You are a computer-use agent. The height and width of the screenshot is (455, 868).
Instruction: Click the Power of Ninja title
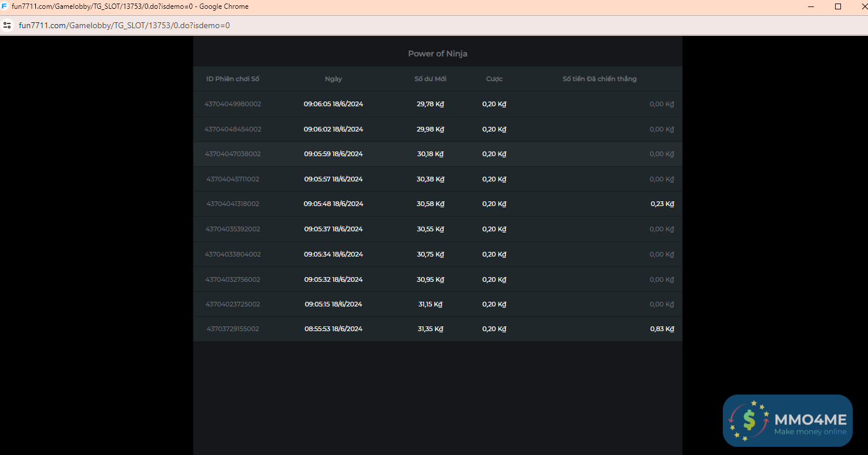(x=437, y=53)
